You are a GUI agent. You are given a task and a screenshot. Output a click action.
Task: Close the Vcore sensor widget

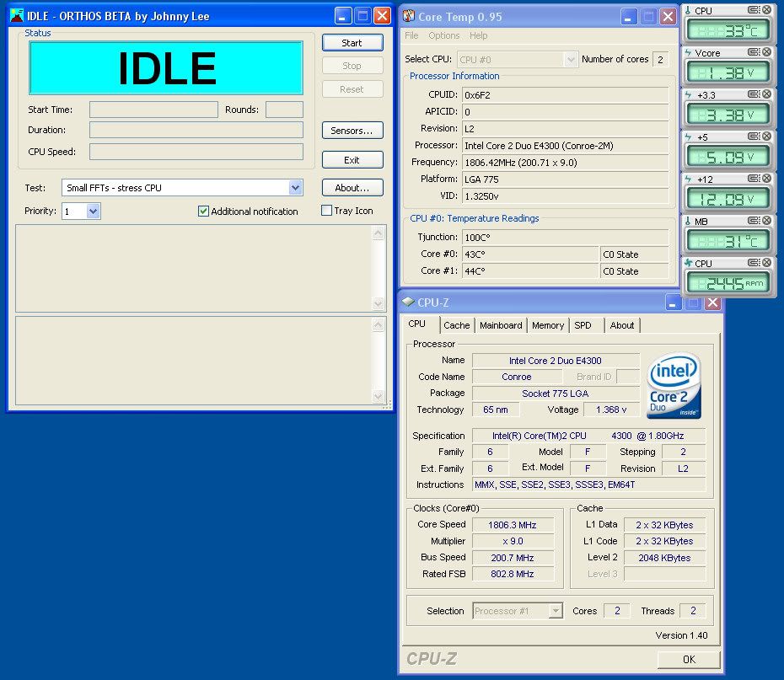click(766, 52)
